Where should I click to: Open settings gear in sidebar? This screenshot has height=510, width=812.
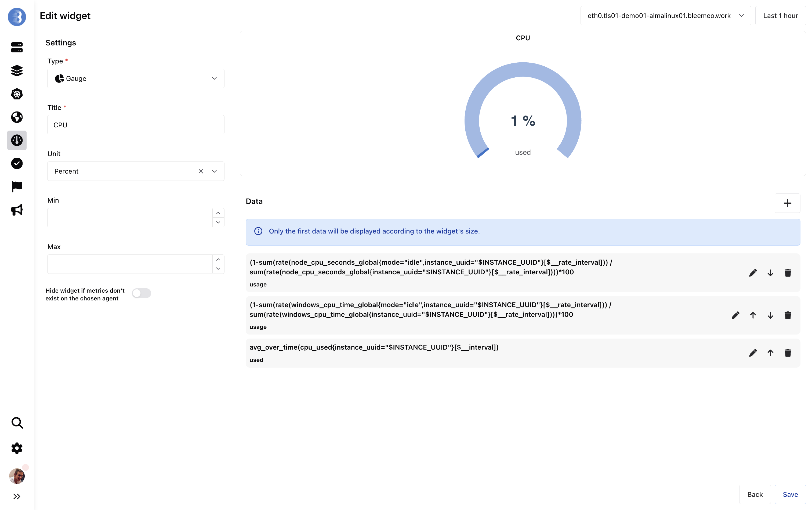[x=17, y=448]
